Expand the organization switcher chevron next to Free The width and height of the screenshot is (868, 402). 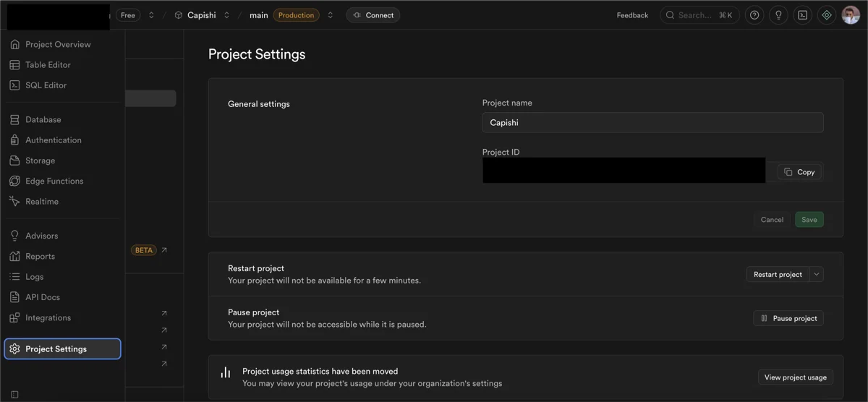pyautogui.click(x=151, y=15)
